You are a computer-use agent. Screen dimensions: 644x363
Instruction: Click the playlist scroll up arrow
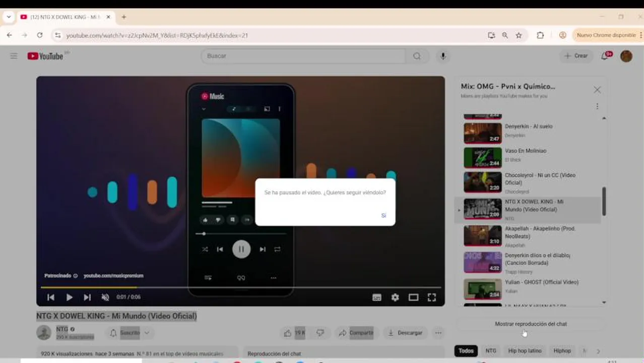pyautogui.click(x=604, y=118)
